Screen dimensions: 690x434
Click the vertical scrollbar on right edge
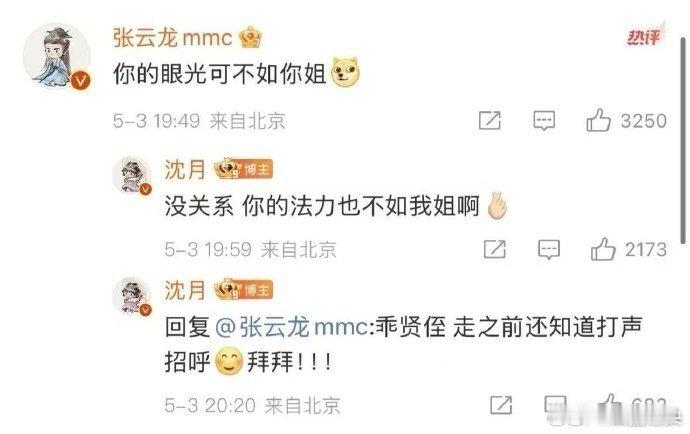coord(683,140)
